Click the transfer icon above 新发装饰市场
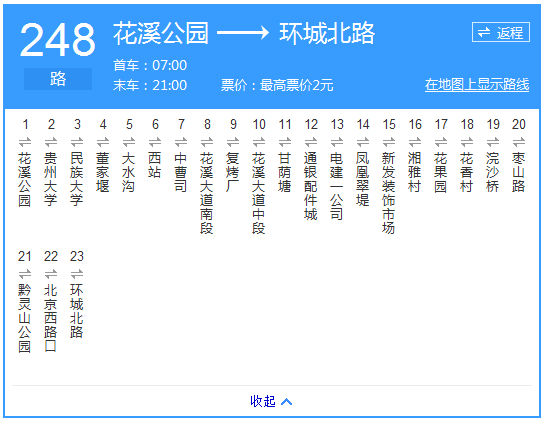 [x=389, y=142]
